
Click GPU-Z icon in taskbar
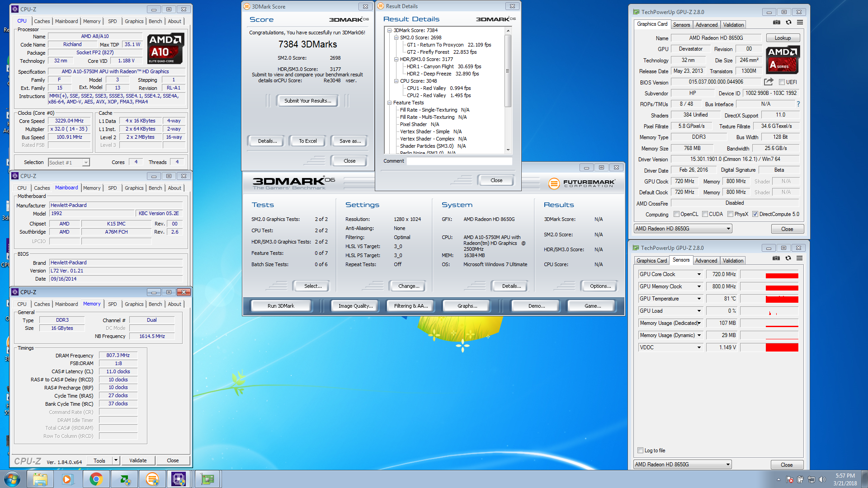pyautogui.click(x=208, y=479)
